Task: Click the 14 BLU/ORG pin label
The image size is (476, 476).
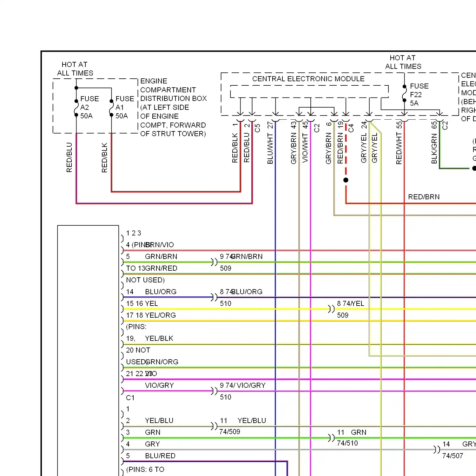Action: click(151, 292)
